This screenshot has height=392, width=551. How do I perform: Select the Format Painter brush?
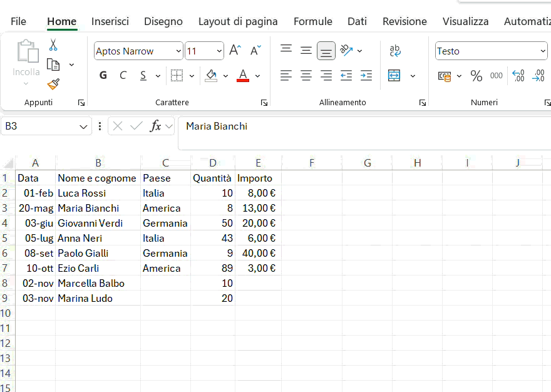pyautogui.click(x=53, y=84)
